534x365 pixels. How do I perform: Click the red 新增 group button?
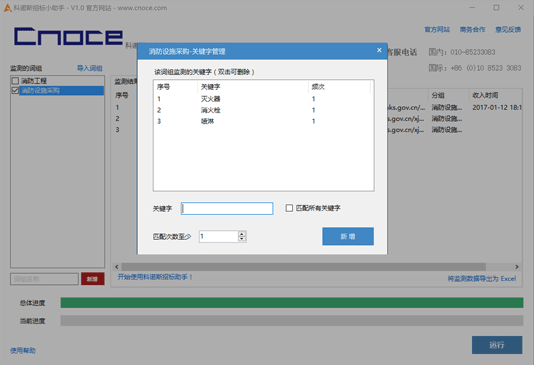[x=93, y=279]
